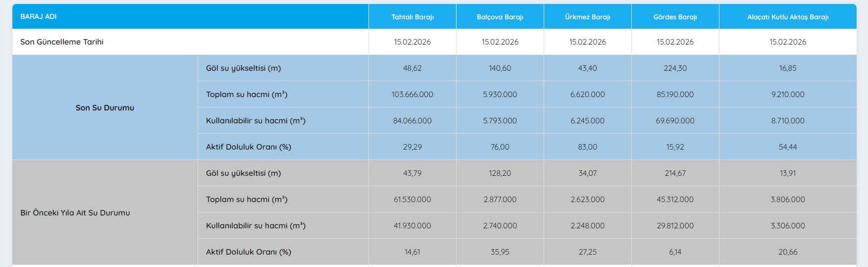This screenshot has width=868, height=267.
Task: Select the Son Güncelleme Tarihi row label
Action: [x=62, y=42]
